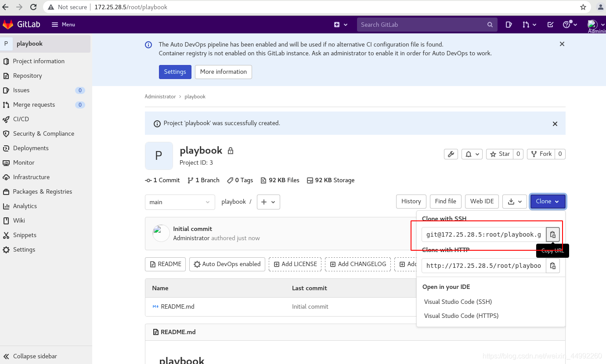Open the Web IDE button
This screenshot has width=606, height=364.
482,201
